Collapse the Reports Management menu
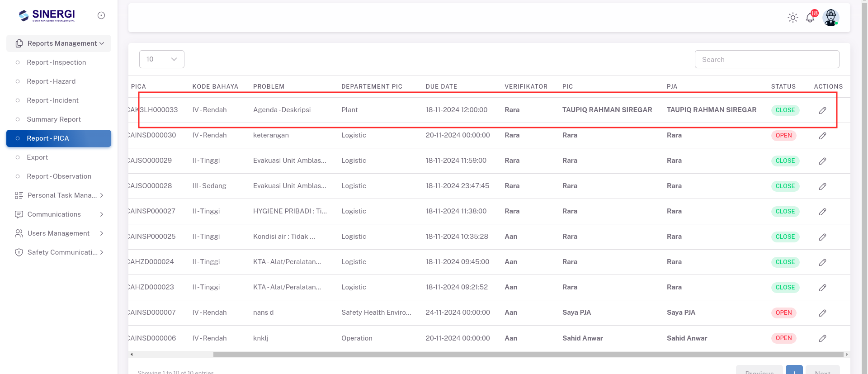 pos(59,43)
